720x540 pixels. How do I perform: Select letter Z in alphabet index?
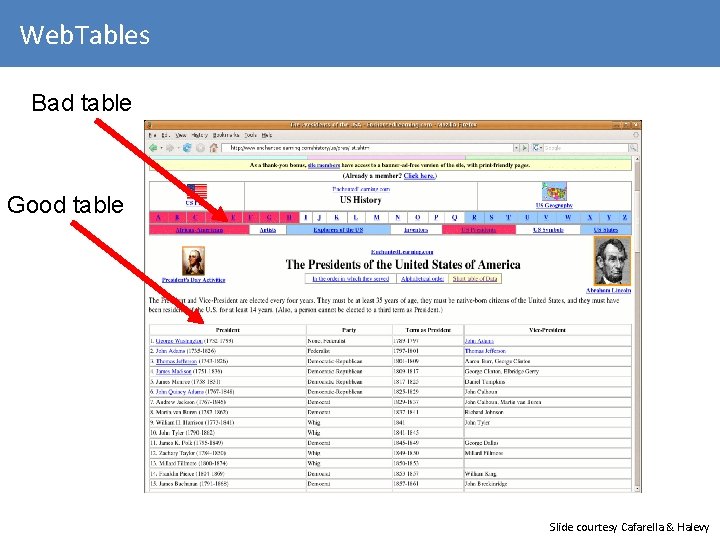coord(624,217)
